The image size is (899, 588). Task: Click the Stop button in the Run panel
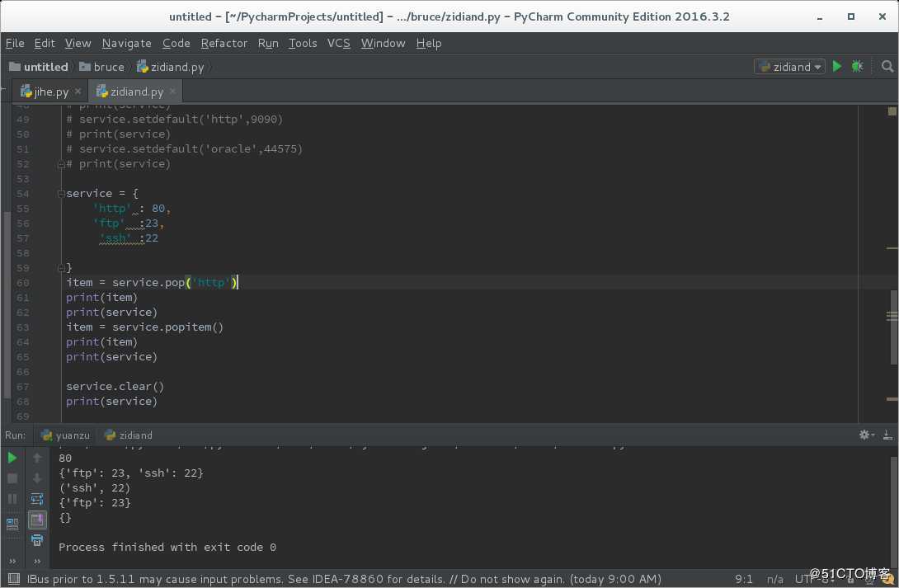[x=12, y=478]
